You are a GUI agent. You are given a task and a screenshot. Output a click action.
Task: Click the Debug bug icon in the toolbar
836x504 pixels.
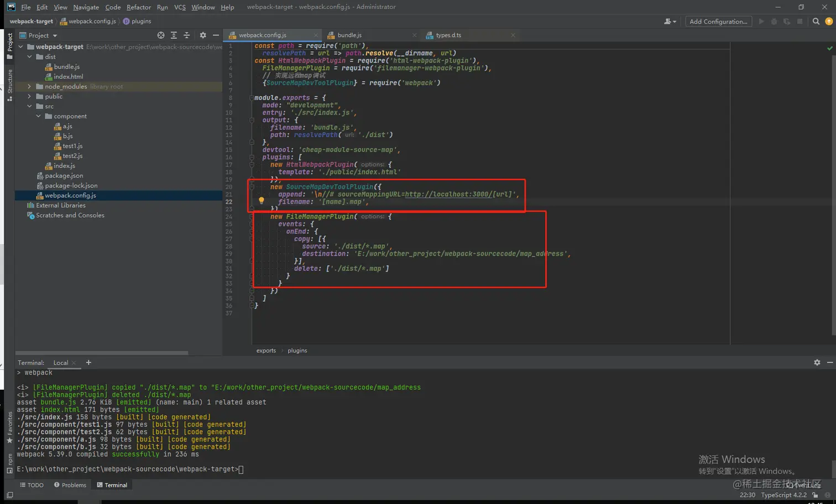(774, 22)
